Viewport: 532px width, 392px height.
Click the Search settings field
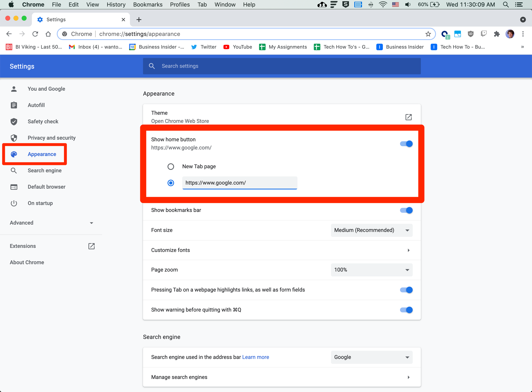tap(282, 66)
